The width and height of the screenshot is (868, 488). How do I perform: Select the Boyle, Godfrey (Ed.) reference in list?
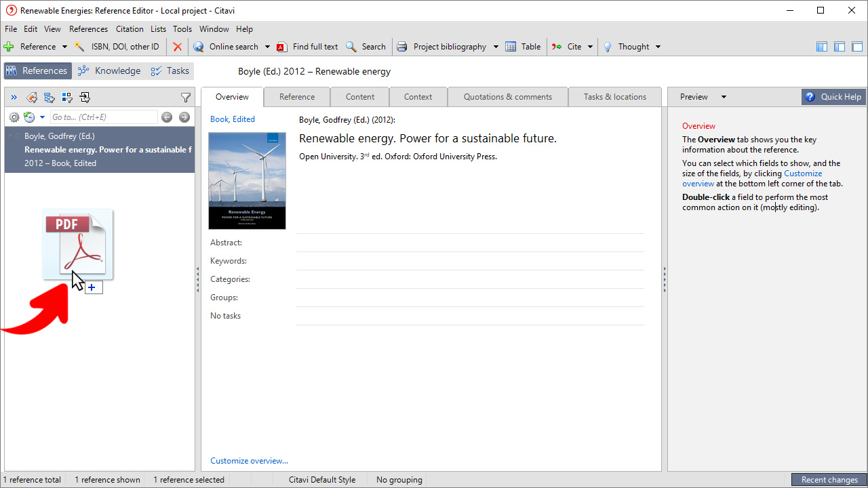(x=100, y=150)
